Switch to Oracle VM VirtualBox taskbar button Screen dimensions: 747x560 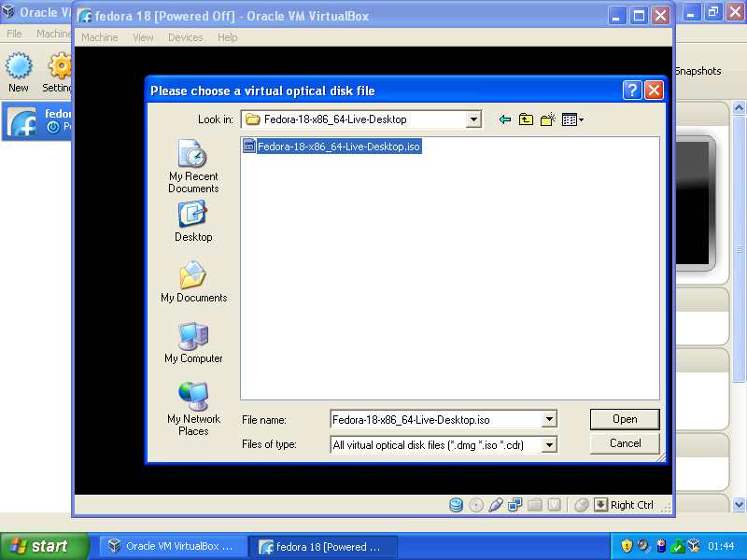point(173,546)
